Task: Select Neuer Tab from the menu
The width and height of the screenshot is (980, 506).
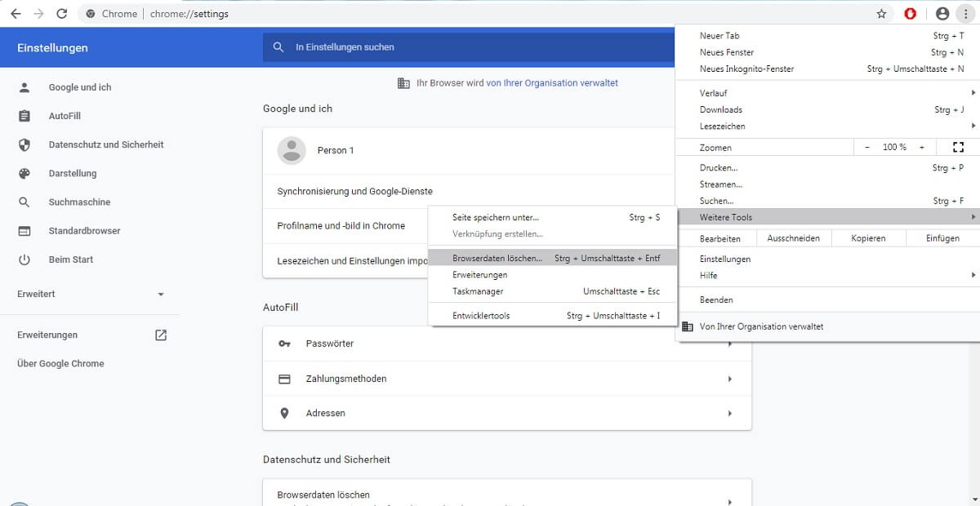Action: (827, 36)
